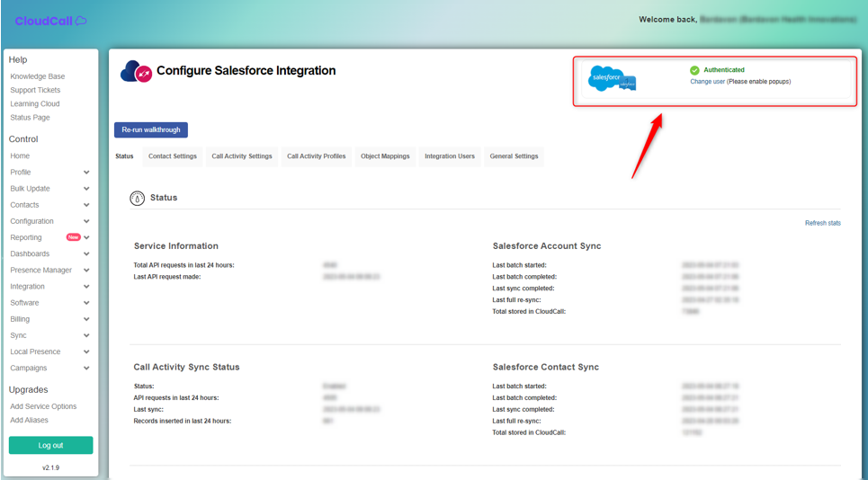Click the Call Activity Sync Status heading
Image resolution: width=868 pixels, height=480 pixels.
[186, 367]
